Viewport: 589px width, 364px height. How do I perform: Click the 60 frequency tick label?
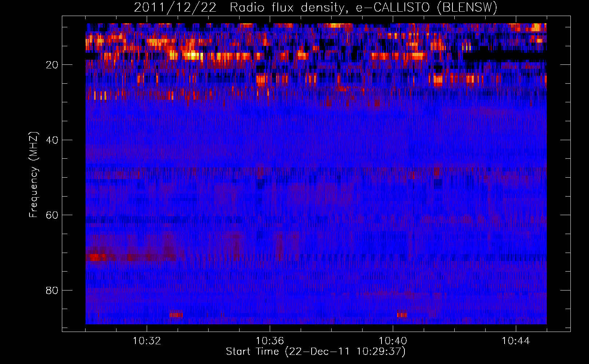(x=52, y=215)
